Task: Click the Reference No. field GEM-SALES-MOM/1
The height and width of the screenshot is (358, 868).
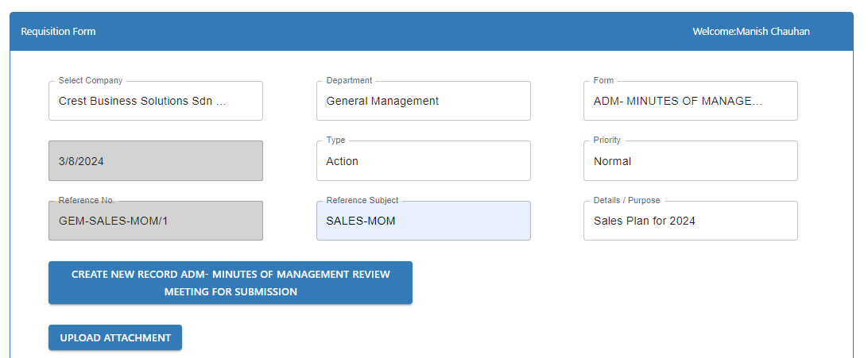Action: point(155,221)
